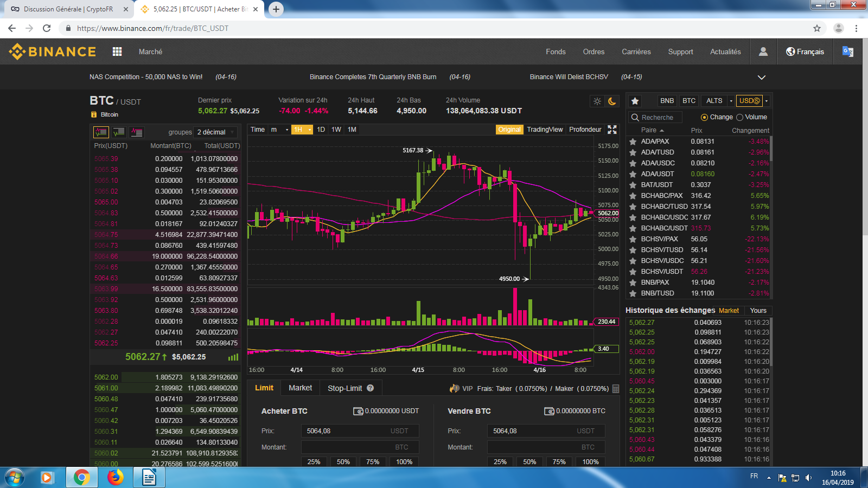Open the Binance apps grid menu
This screenshot has height=488, width=868.
click(117, 52)
